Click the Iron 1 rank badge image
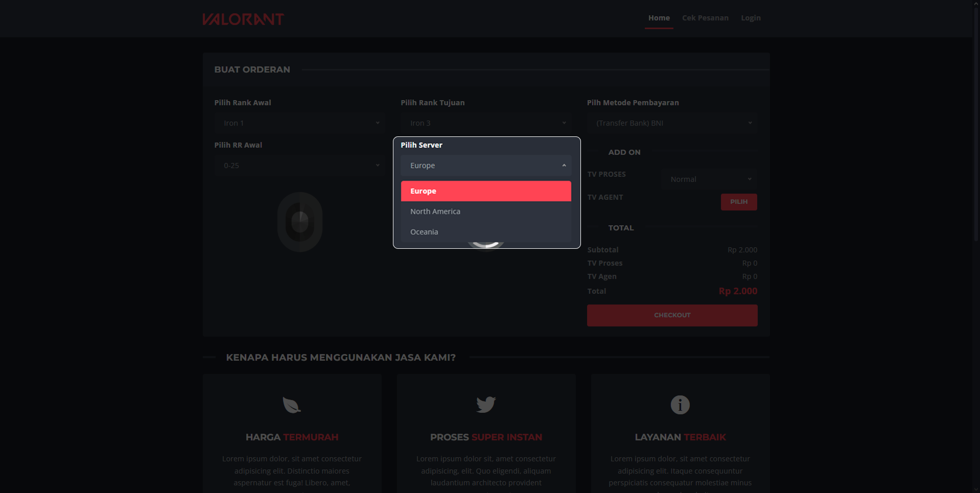Image resolution: width=980 pixels, height=493 pixels. [x=300, y=222]
